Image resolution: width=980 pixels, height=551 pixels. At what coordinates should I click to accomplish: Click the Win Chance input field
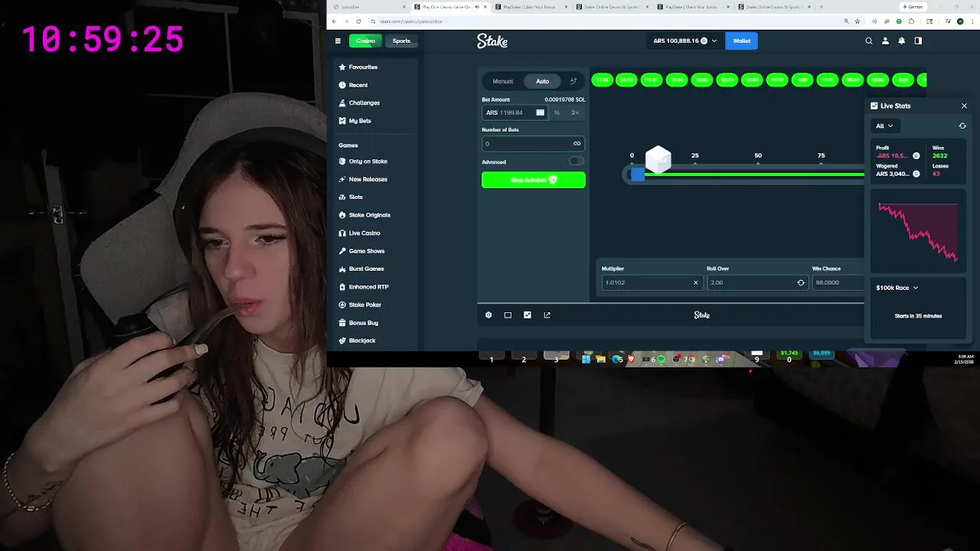838,282
